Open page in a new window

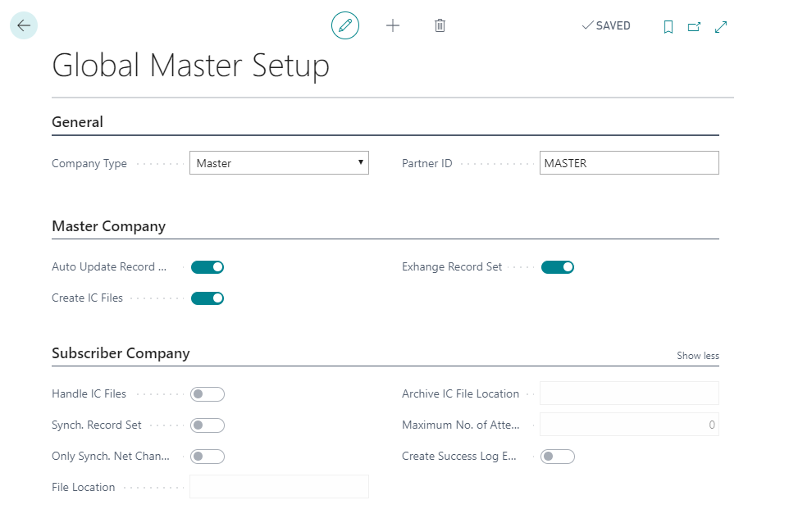[695, 27]
